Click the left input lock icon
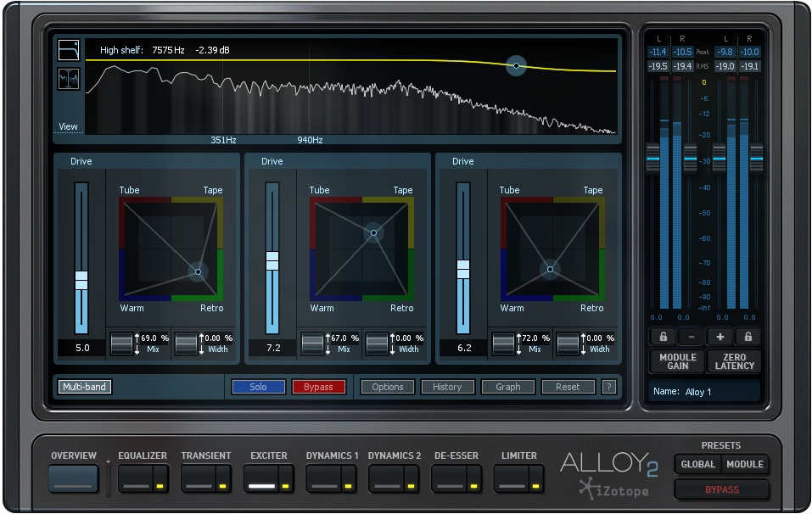The width and height of the screenshot is (812, 514). point(663,337)
